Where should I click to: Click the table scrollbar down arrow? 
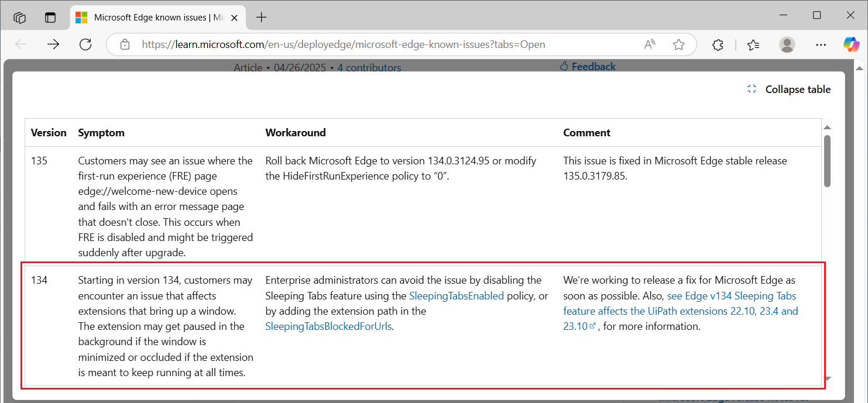827,379
